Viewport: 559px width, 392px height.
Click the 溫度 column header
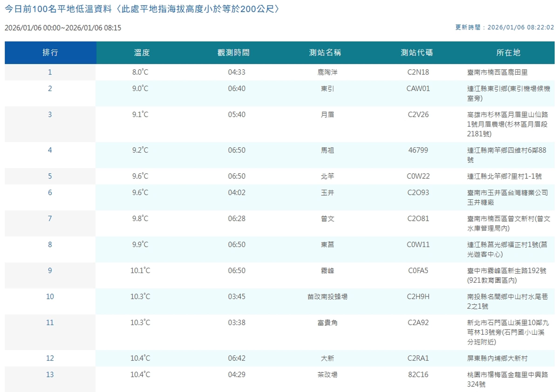(142, 53)
